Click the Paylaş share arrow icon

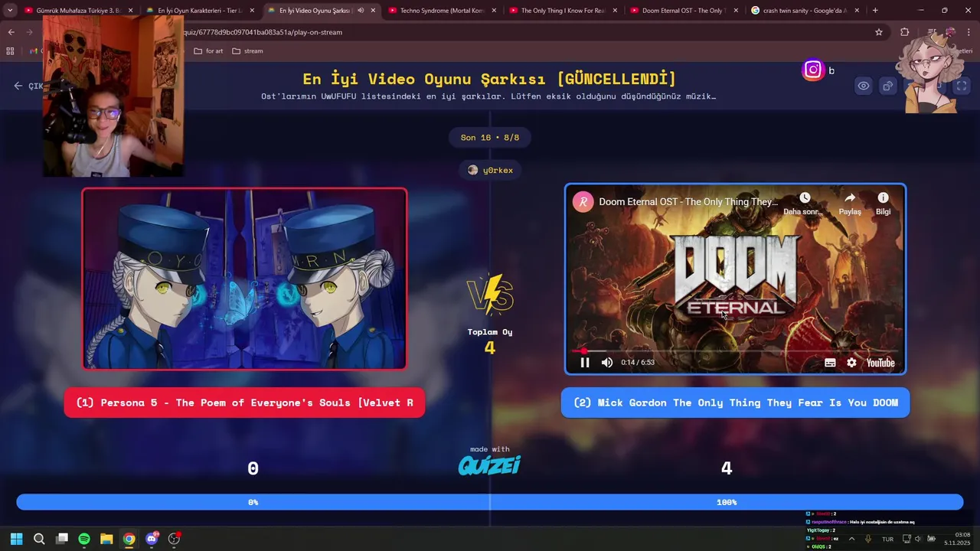tap(850, 198)
